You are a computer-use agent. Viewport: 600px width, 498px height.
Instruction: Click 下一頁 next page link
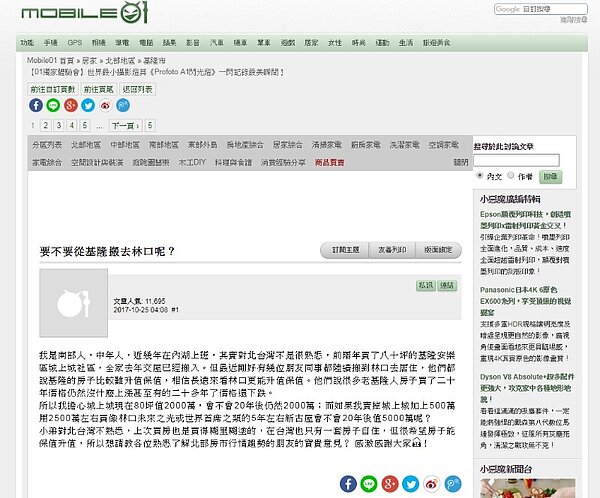pos(126,126)
